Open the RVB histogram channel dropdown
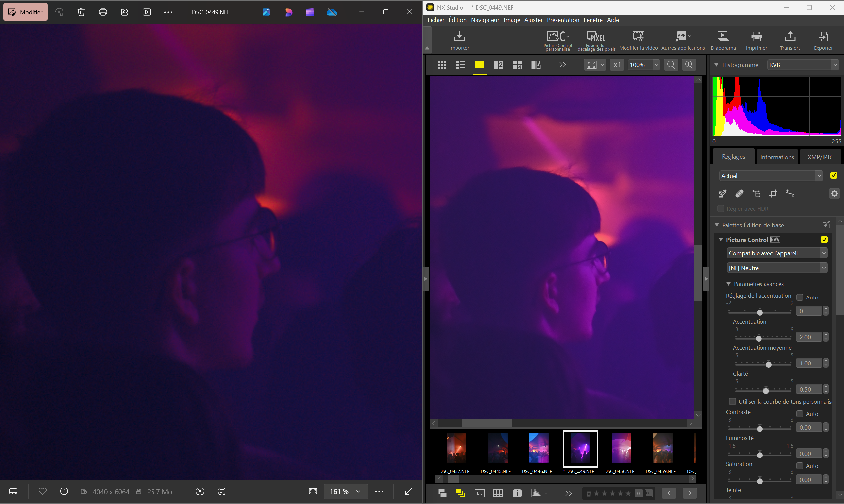844x504 pixels. pos(803,65)
